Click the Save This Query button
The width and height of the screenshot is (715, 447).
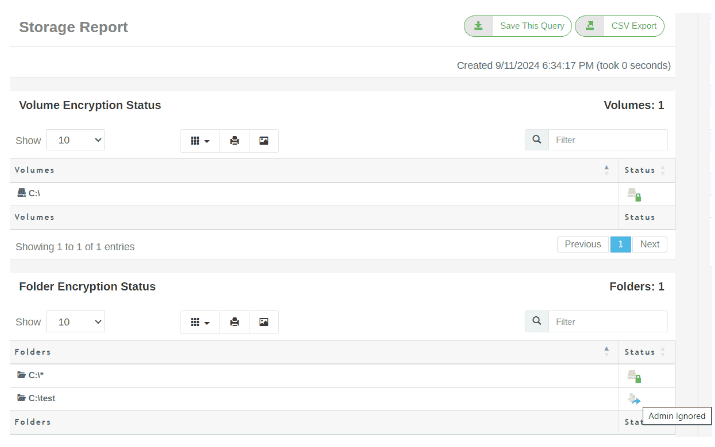point(517,26)
